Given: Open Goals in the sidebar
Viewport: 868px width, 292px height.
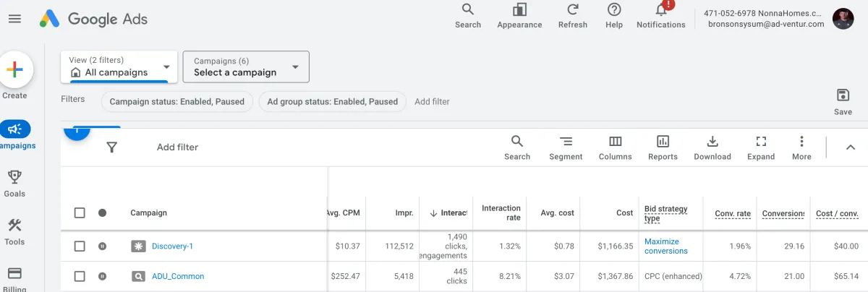Looking at the screenshot, I should point(14,184).
